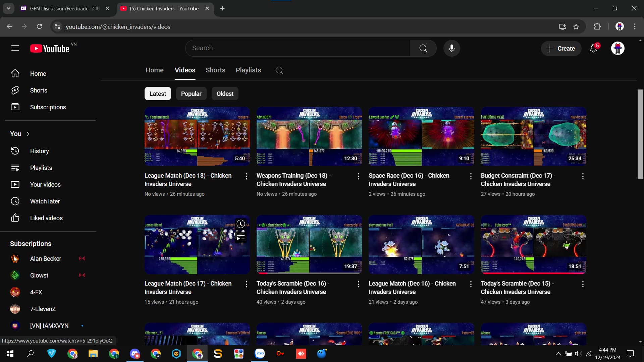Select the Popular sort chip

191,94
